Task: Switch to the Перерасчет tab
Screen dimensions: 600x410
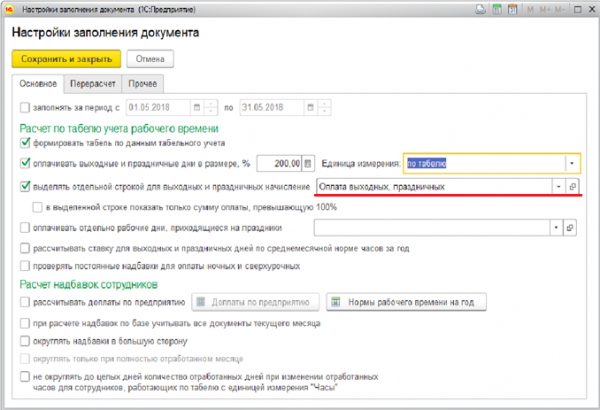Action: click(x=97, y=84)
